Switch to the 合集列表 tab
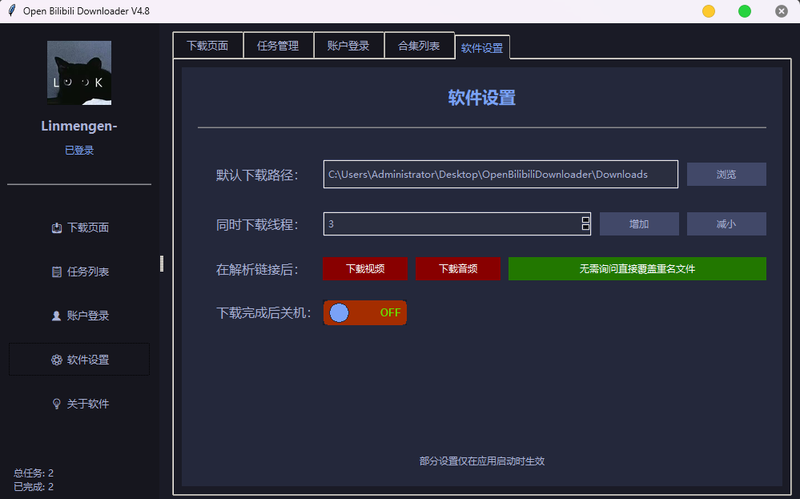Viewport: 800px width, 499px height. 419,46
